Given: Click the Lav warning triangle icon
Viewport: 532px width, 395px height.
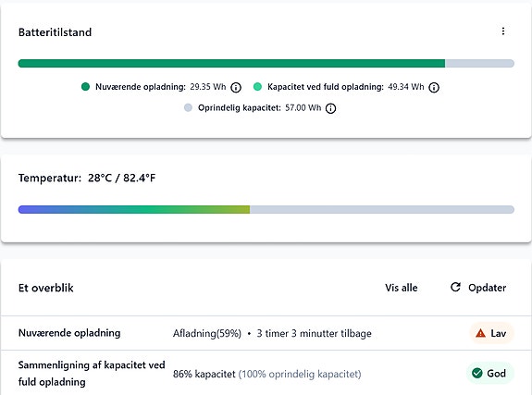Looking at the screenshot, I should click(480, 333).
